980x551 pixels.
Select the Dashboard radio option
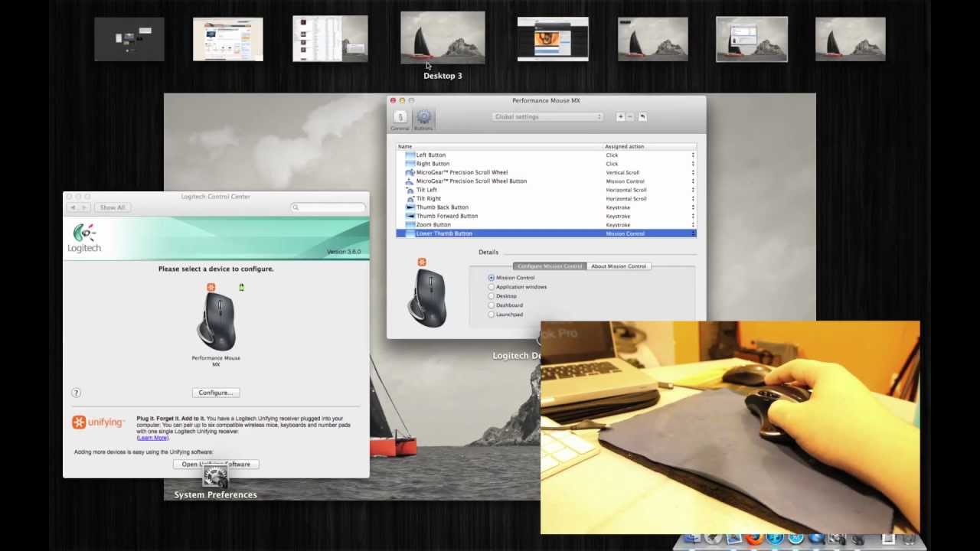[x=492, y=305]
